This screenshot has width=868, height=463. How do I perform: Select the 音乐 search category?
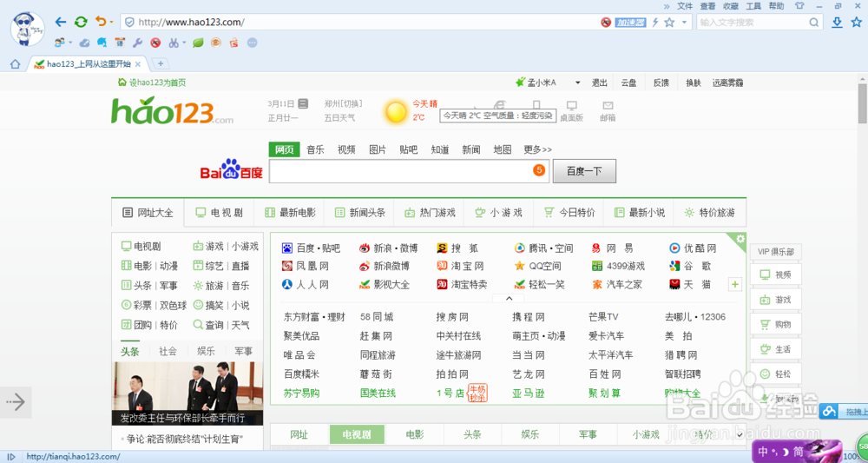click(316, 149)
